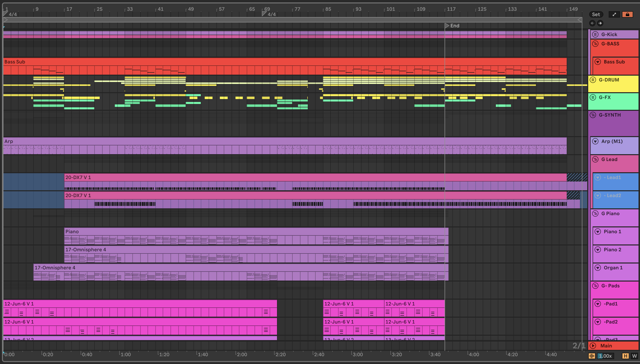Fold the Organ 1 track

pos(598,268)
